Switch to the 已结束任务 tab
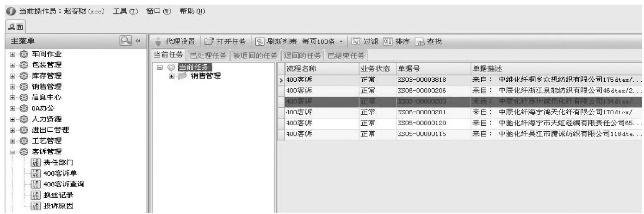Viewport: 644px width, 214px height. tap(346, 55)
